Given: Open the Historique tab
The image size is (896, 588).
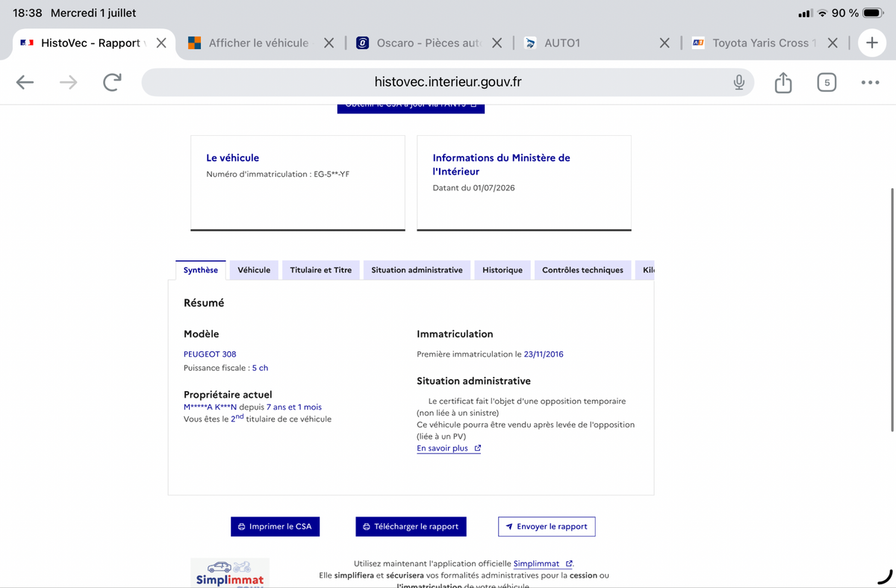Looking at the screenshot, I should click(503, 270).
